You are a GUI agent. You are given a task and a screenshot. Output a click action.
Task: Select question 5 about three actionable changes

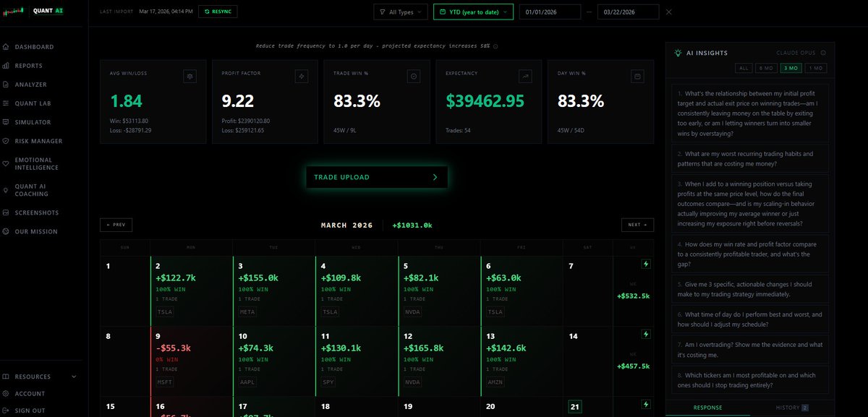(749, 289)
